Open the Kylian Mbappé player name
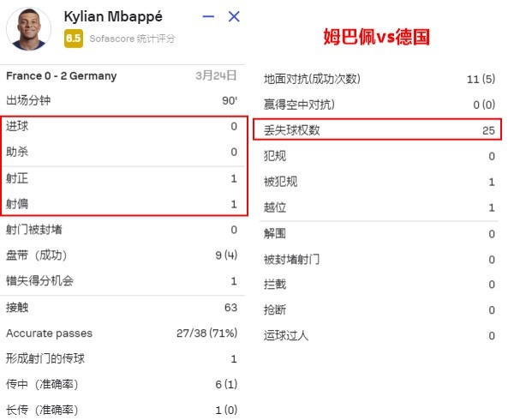The height and width of the screenshot is (420, 514). point(113,16)
